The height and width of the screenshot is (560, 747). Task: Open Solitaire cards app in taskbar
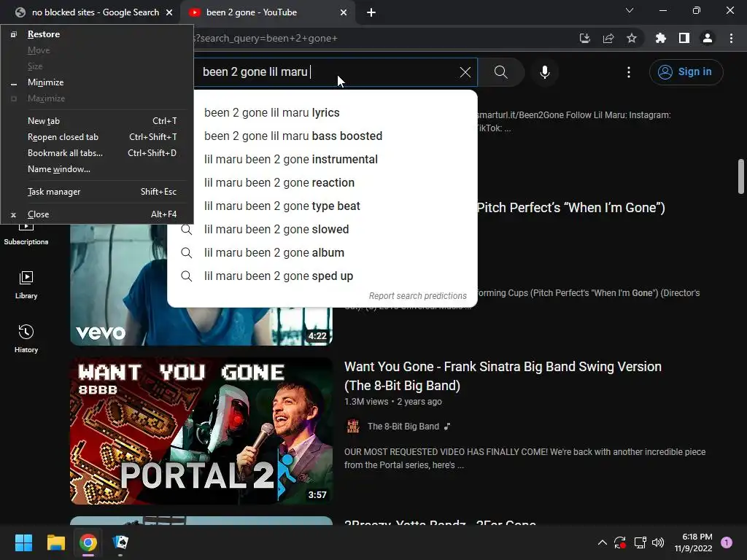tap(120, 542)
